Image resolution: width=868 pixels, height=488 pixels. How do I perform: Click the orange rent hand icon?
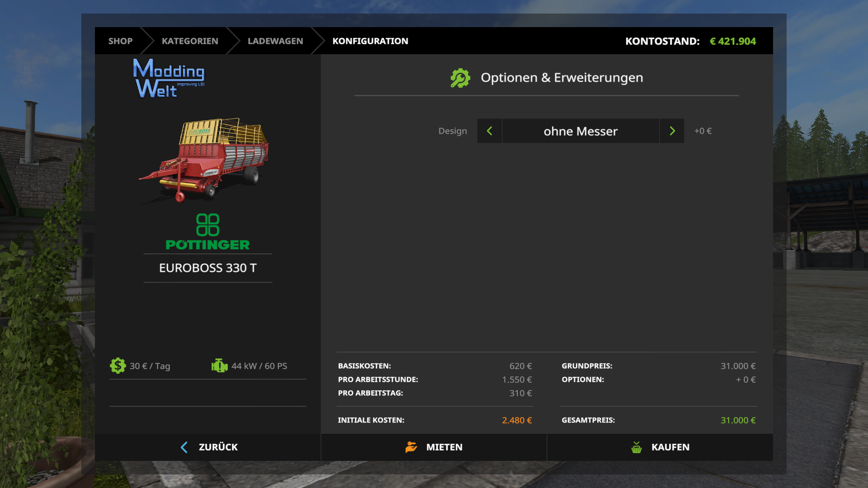pos(411,447)
